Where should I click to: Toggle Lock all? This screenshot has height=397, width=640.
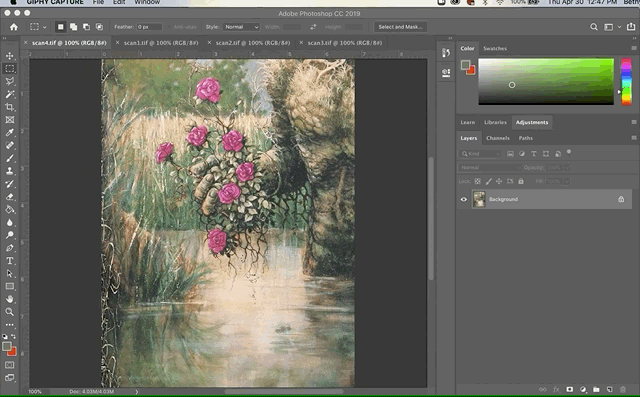point(521,181)
